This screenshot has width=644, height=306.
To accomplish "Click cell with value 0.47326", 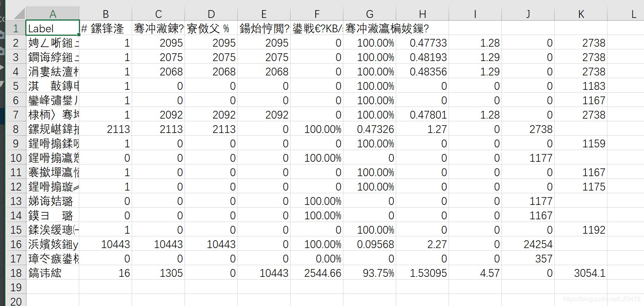I will (370, 129).
